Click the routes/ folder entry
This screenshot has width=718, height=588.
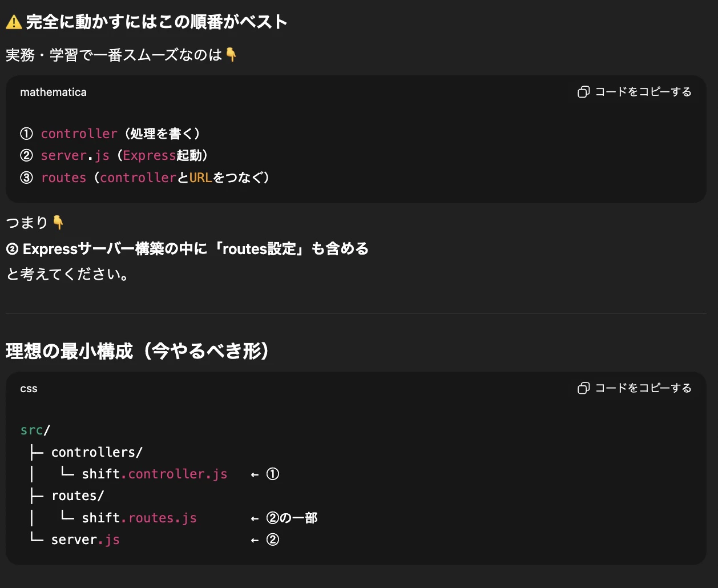click(77, 496)
